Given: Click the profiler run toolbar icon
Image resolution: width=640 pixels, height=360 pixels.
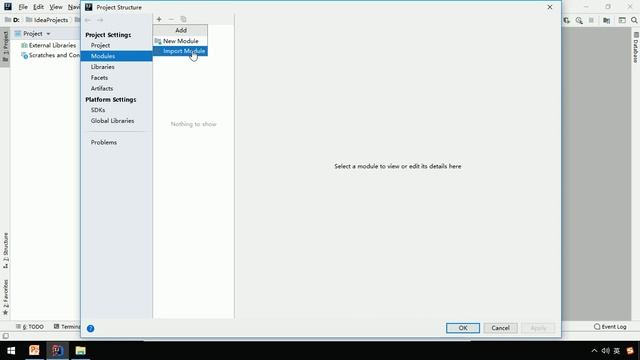Looking at the screenshot, I should point(579,20).
